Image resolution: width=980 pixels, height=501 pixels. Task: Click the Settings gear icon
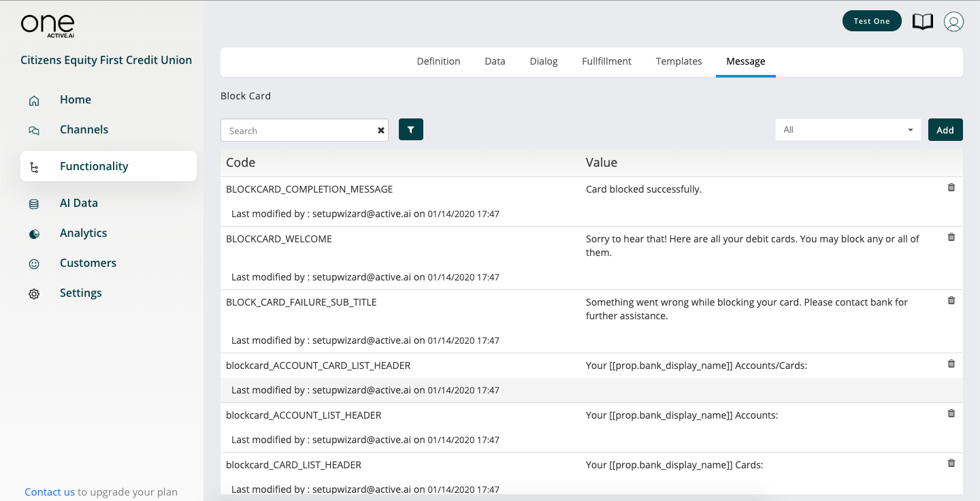pos(34,294)
